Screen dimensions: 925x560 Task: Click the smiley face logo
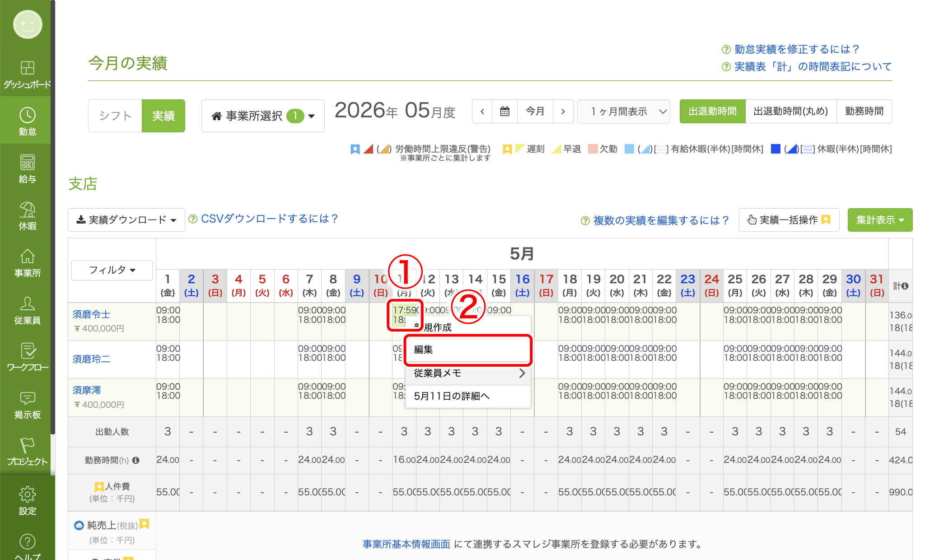click(28, 24)
